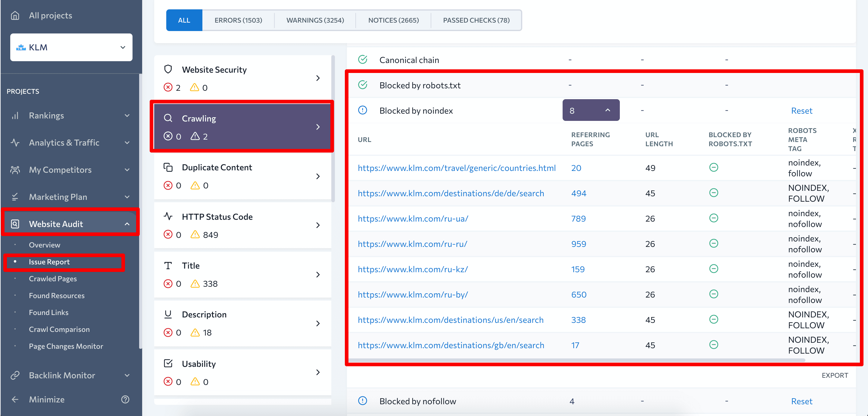Open Found Links in the sidebar
The height and width of the screenshot is (416, 868).
coord(48,312)
